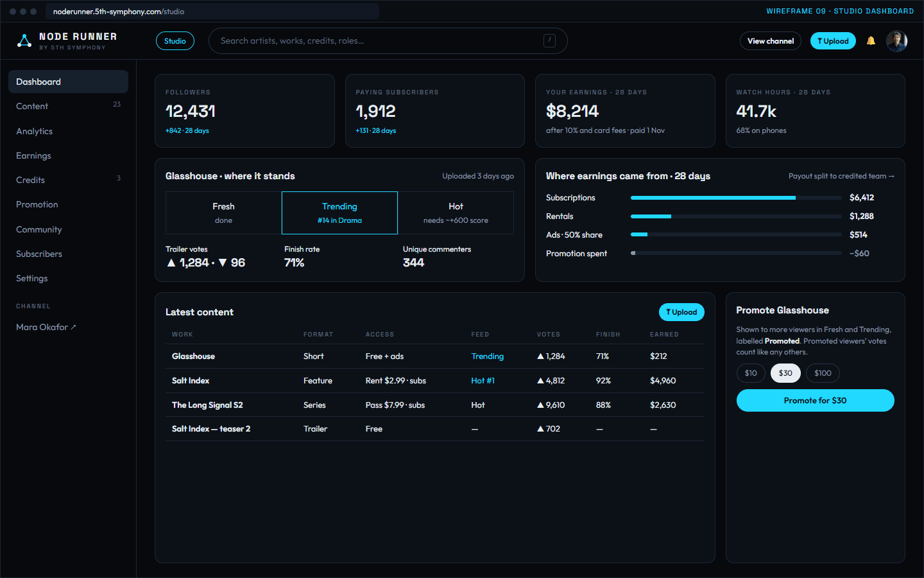
Task: Click the Upload button in top bar
Action: [x=833, y=41]
